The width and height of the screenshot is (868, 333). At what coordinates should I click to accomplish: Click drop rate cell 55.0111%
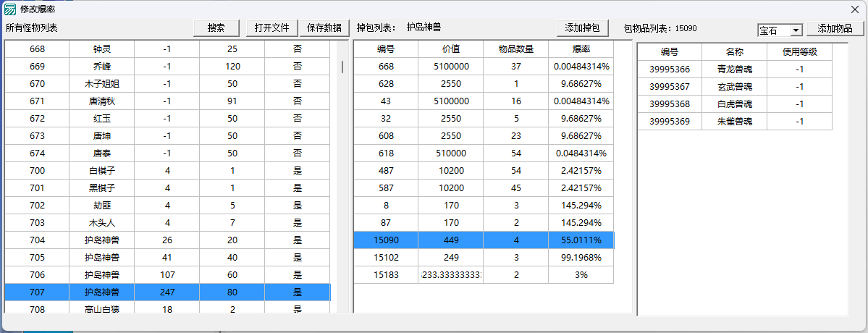click(581, 240)
